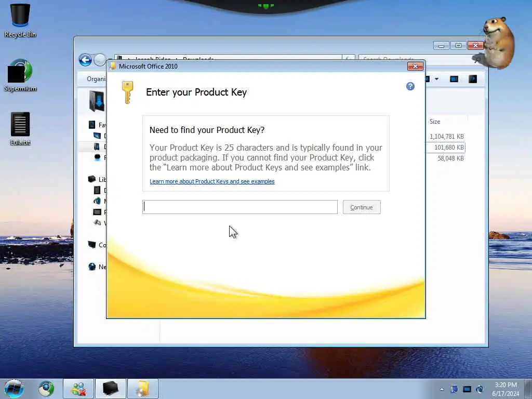The width and height of the screenshot is (532, 399).
Task: Select Computer icon in Explorer sidebar
Action: pos(92,245)
